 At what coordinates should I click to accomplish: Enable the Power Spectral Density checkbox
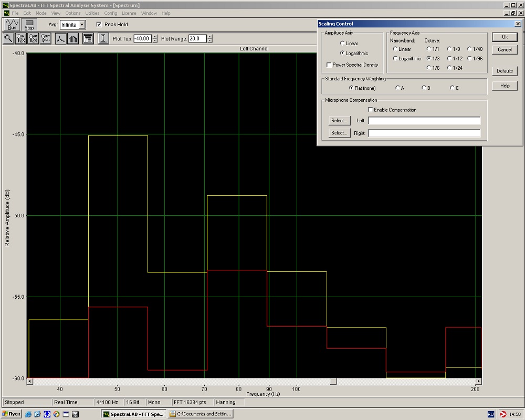point(329,65)
